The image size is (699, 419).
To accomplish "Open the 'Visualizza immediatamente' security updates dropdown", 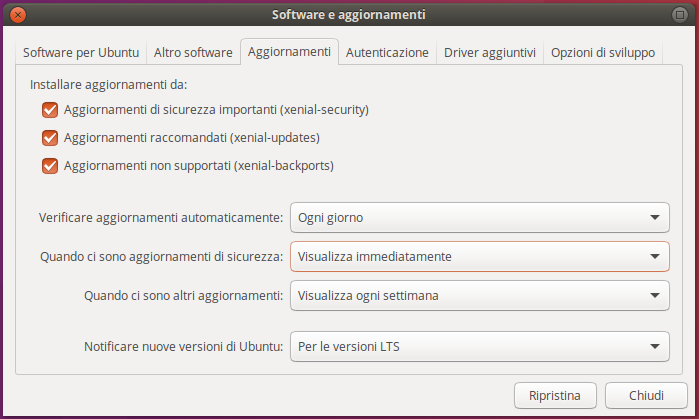I will point(479,257).
